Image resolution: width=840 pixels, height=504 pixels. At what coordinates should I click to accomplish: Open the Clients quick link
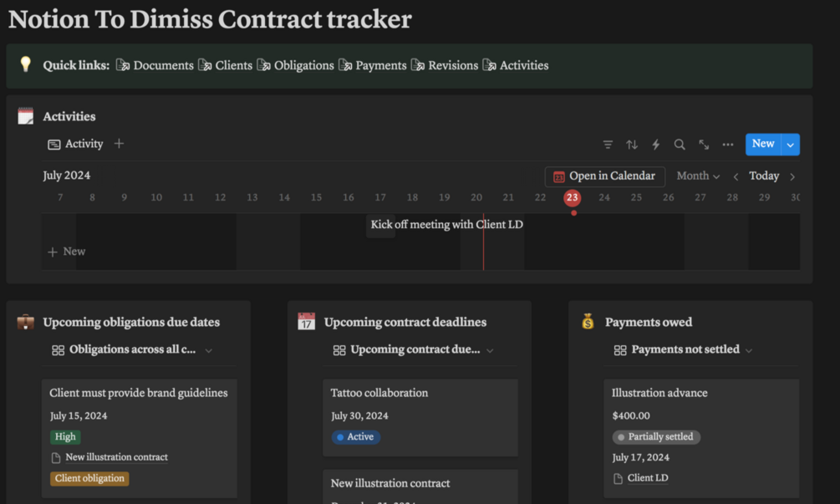[x=234, y=64]
